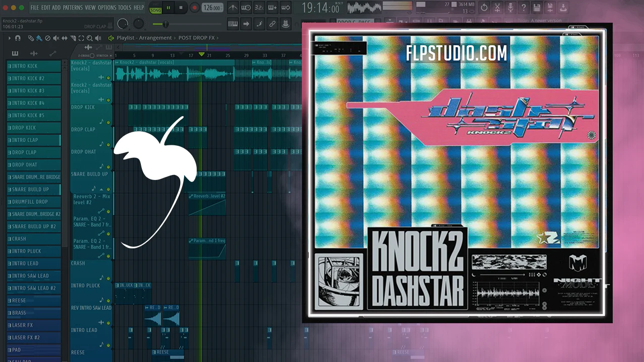Screen dimensions: 644x362
Task: Select the INTRO CLAP pattern
Action: pyautogui.click(x=34, y=140)
